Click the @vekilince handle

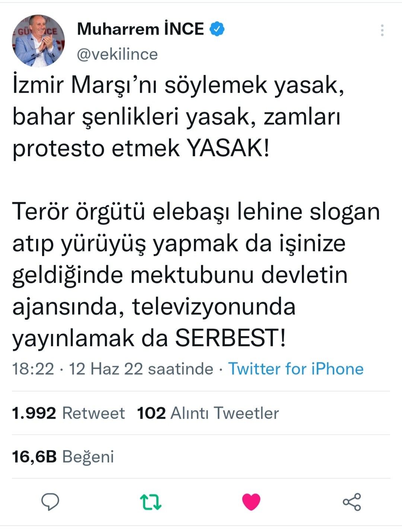(x=117, y=54)
